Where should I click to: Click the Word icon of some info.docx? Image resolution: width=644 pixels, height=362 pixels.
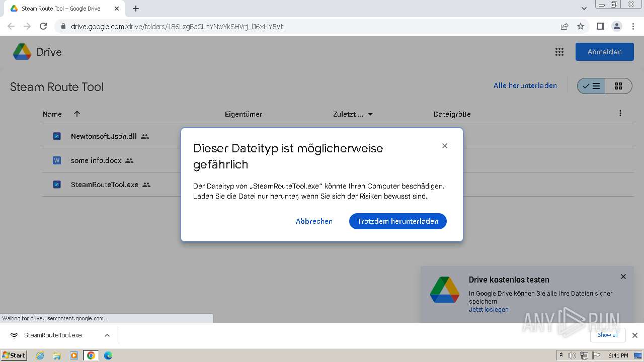pos(57,160)
